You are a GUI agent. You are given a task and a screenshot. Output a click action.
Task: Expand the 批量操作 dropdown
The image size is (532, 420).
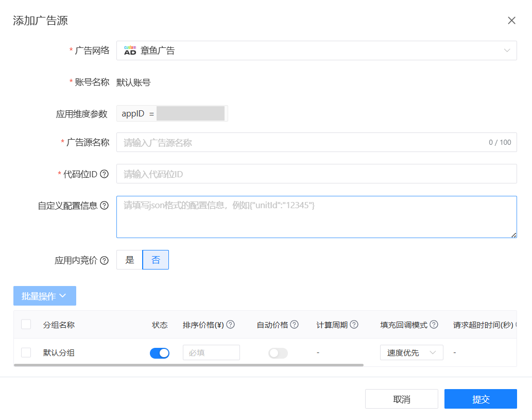[45, 295]
